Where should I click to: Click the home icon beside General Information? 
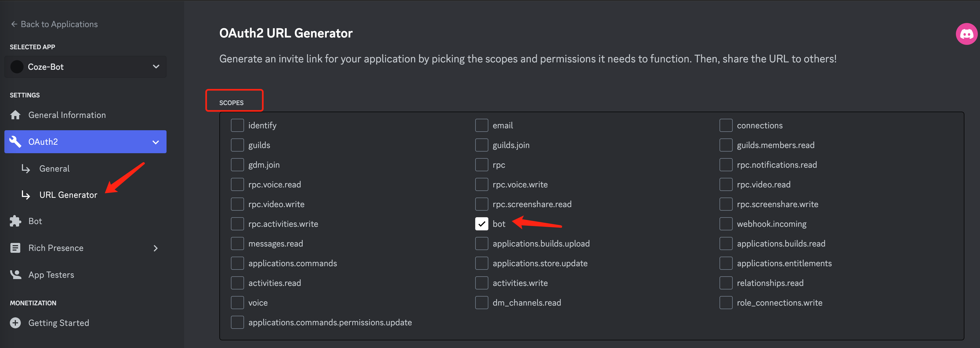coord(15,115)
